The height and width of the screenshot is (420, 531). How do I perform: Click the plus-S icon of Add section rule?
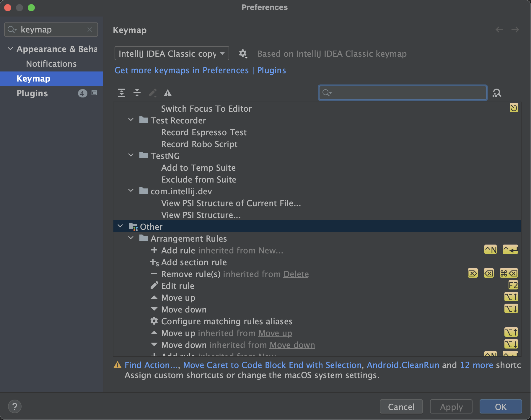point(154,262)
